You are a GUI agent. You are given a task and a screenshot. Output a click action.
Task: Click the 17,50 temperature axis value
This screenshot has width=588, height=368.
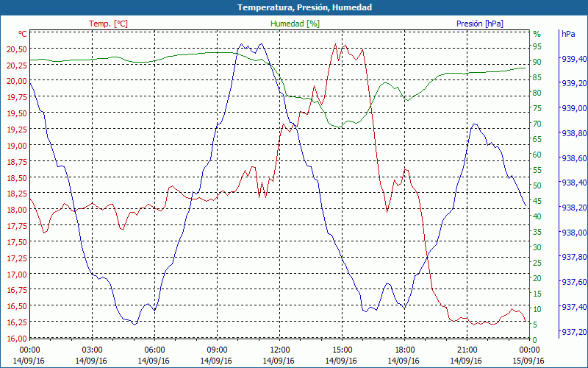17,242
